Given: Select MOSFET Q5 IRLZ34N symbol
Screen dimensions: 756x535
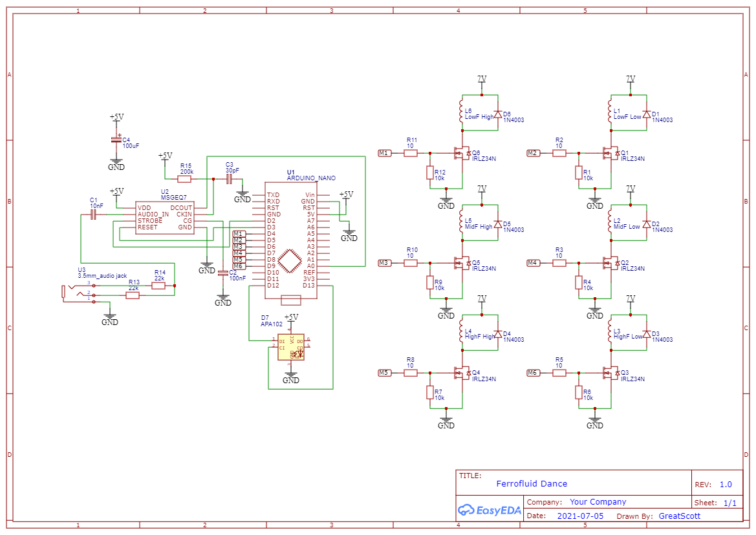Looking at the screenshot, I should point(464,264).
